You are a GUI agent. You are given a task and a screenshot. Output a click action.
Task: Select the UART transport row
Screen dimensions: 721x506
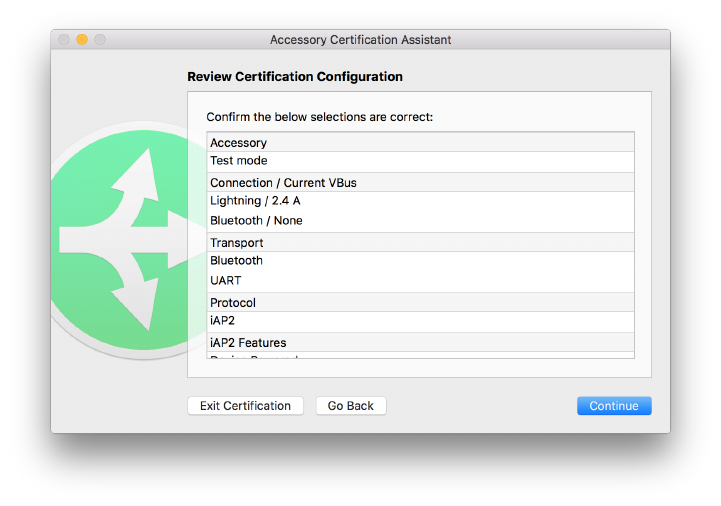pos(420,281)
